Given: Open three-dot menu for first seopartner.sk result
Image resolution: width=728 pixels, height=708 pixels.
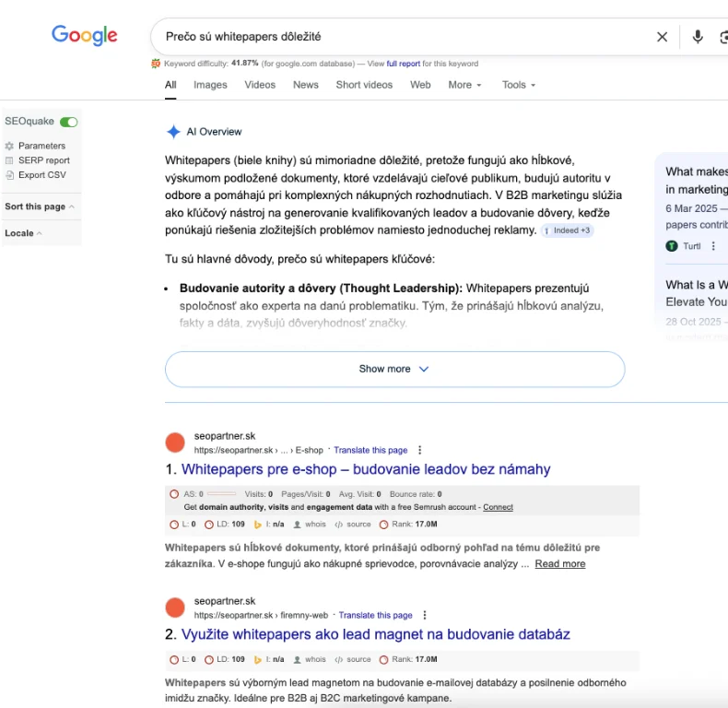Looking at the screenshot, I should [x=420, y=450].
